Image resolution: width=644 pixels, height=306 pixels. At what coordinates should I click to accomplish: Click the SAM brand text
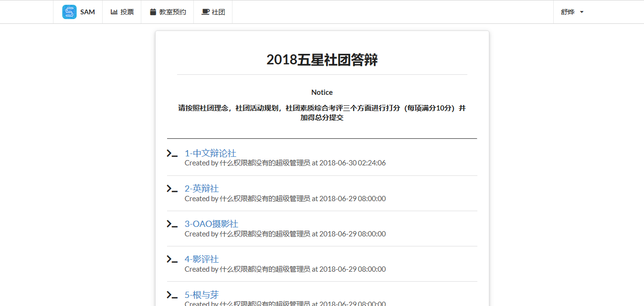click(87, 12)
